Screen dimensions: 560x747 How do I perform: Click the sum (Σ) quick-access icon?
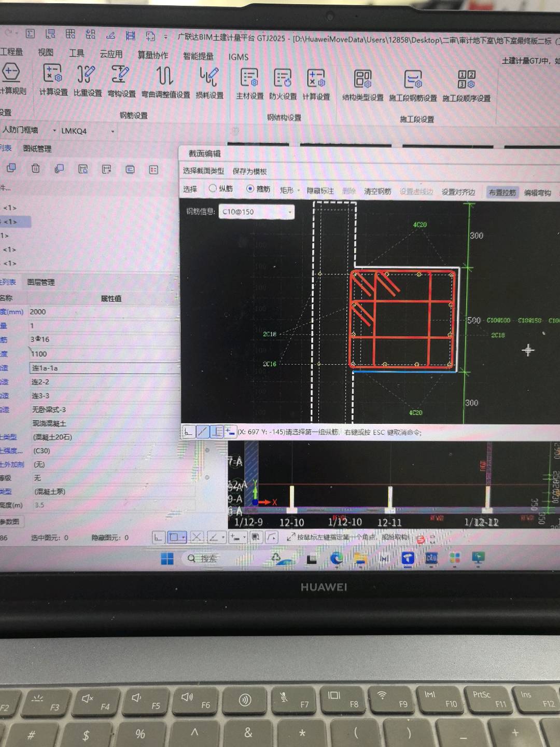pos(30,34)
